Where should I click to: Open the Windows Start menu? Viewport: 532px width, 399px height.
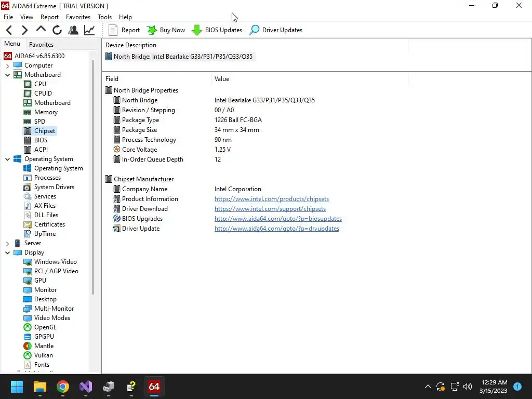(x=17, y=387)
